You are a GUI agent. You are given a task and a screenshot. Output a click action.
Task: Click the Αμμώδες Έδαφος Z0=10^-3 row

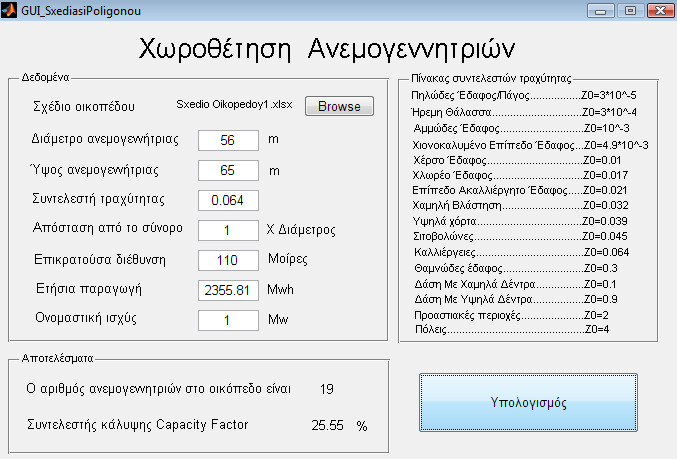[x=522, y=128]
